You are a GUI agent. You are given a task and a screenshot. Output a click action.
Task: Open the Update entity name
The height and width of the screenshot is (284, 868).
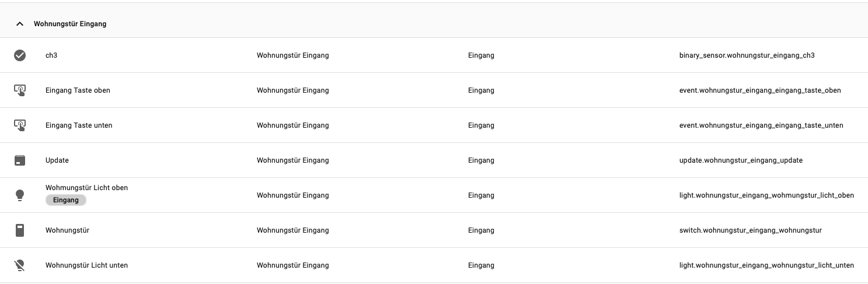57,160
